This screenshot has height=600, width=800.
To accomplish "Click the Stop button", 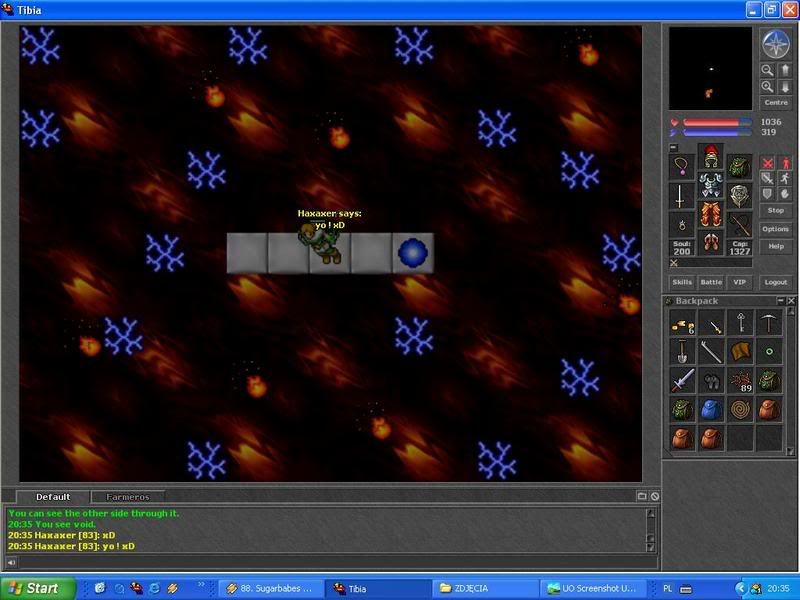I will 776,210.
